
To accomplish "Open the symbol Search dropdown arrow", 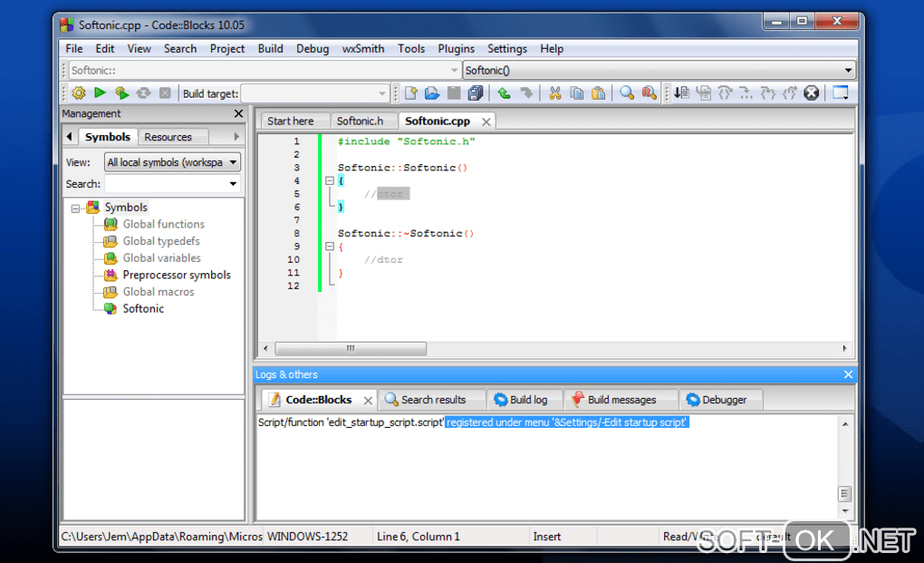I will 234,184.
